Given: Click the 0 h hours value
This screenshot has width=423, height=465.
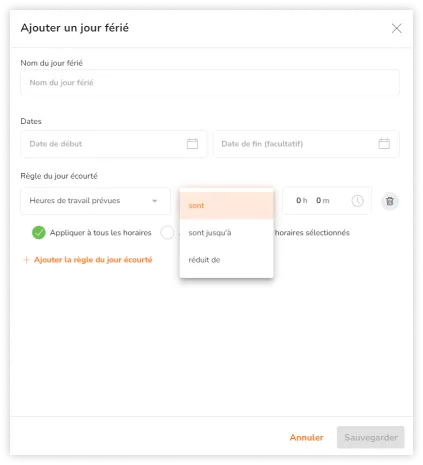Looking at the screenshot, I should tap(301, 200).
